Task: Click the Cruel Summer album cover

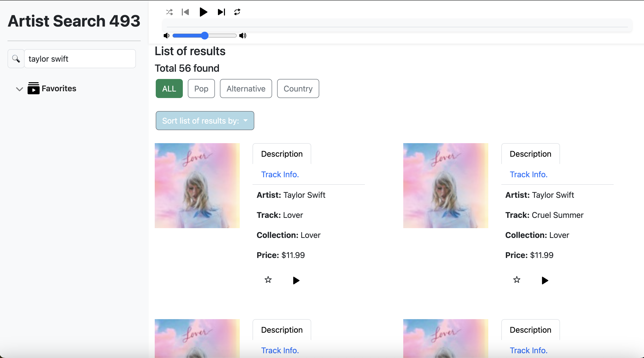Action: (x=446, y=186)
